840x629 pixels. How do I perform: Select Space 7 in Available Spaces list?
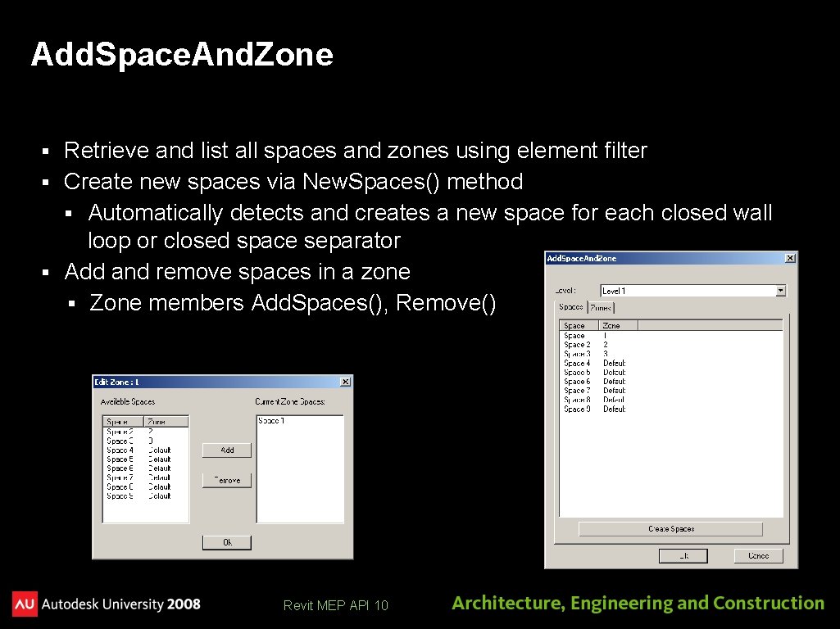145,477
